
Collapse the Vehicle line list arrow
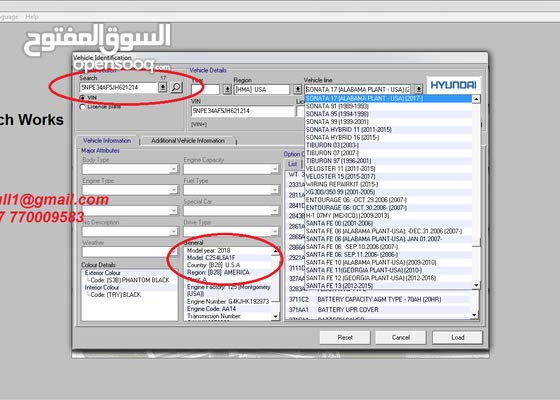(419, 89)
